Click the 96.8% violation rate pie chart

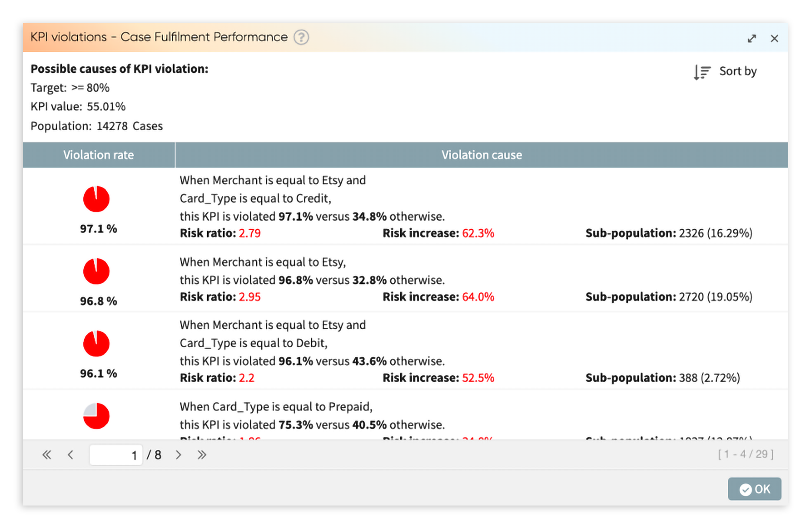point(96,271)
